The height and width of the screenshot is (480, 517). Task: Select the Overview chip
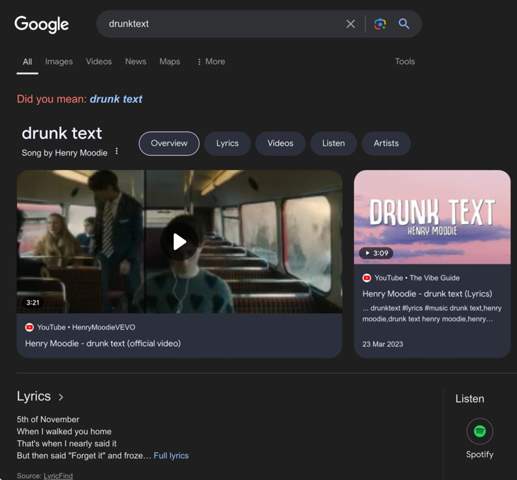[x=169, y=143]
